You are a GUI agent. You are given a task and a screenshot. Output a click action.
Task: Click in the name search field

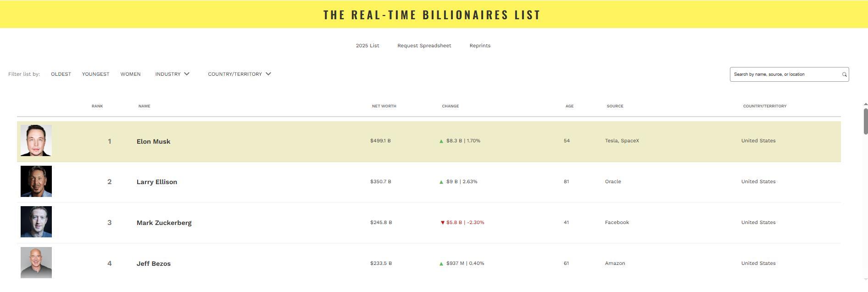pyautogui.click(x=785, y=74)
